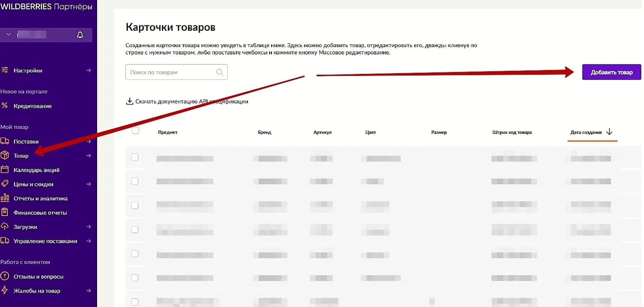Click the magnifier search icon
This screenshot has height=307, width=644.
click(220, 72)
